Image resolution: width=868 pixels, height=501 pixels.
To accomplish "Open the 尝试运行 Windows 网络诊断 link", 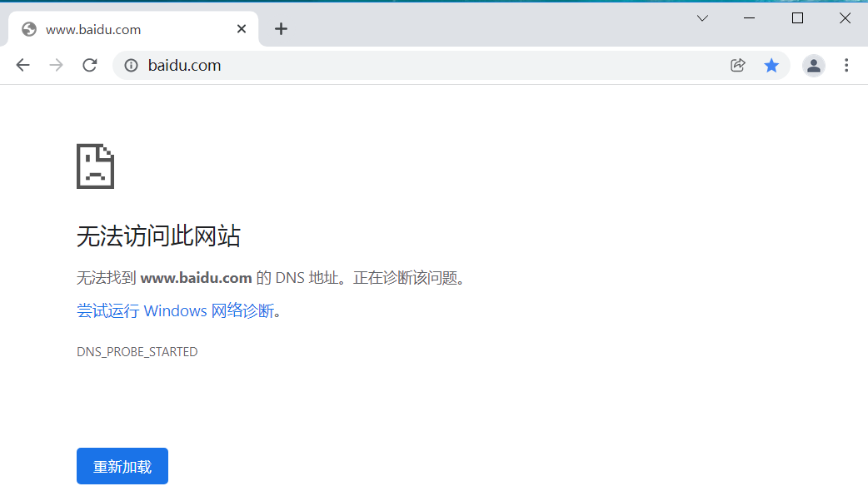I will click(x=175, y=310).
